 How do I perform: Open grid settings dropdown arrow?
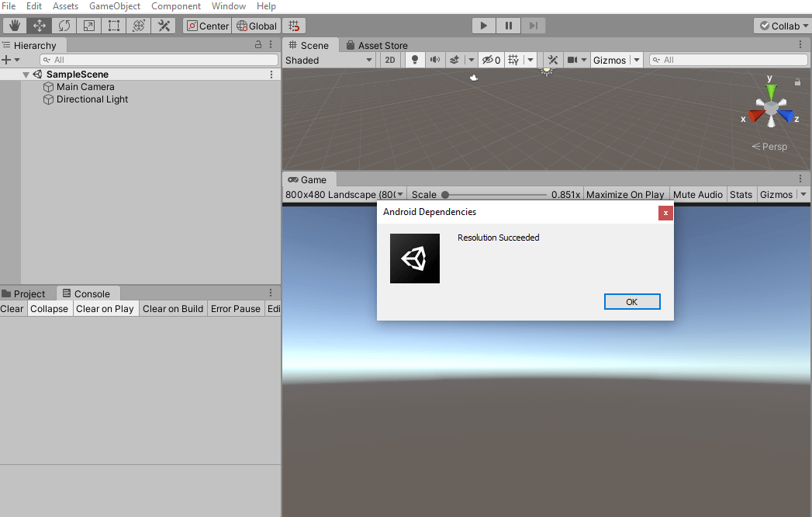(530, 60)
